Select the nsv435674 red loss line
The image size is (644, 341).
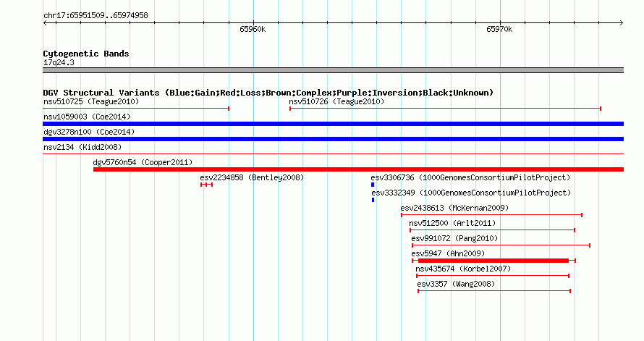click(493, 276)
